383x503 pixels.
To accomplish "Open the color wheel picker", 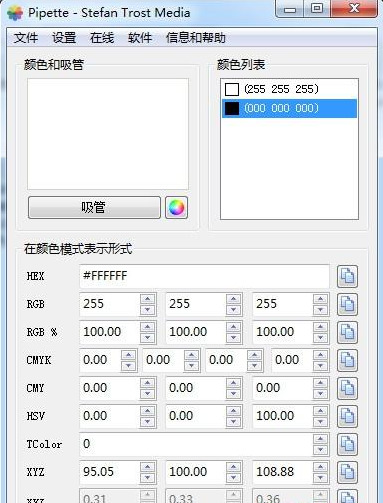I will click(176, 207).
